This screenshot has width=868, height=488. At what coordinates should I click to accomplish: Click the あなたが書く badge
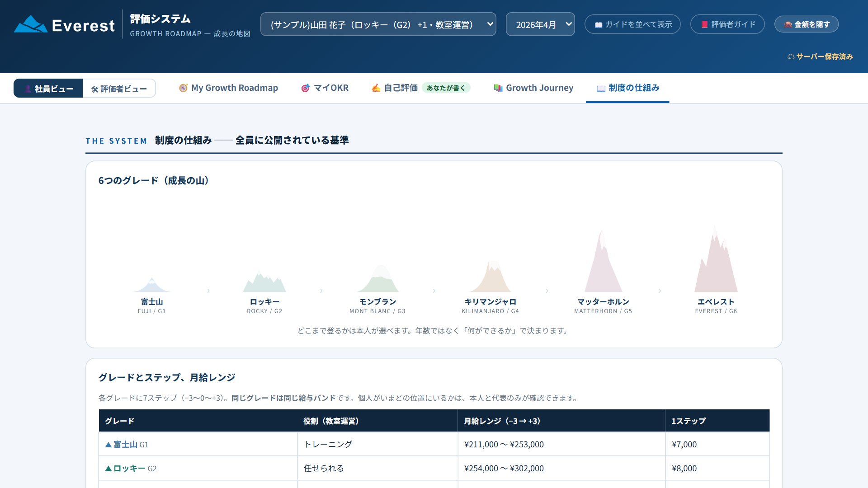[x=446, y=88]
